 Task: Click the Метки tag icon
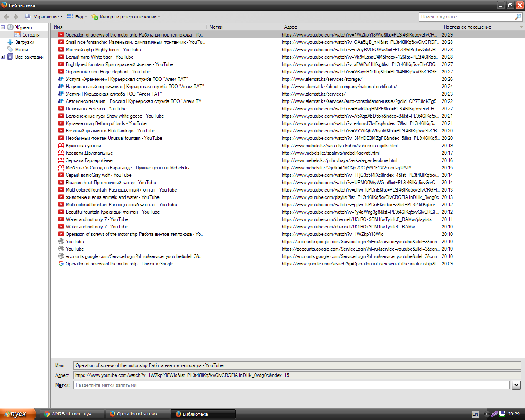point(10,50)
